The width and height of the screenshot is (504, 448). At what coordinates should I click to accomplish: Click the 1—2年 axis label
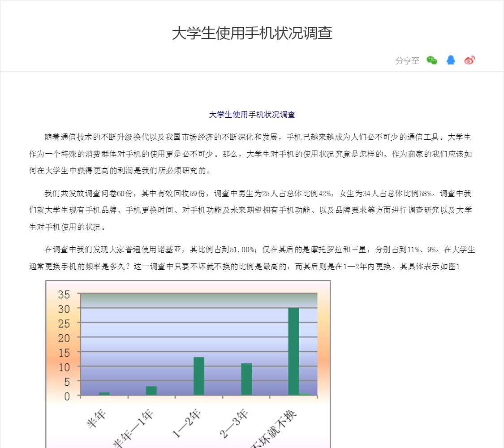[x=186, y=423]
